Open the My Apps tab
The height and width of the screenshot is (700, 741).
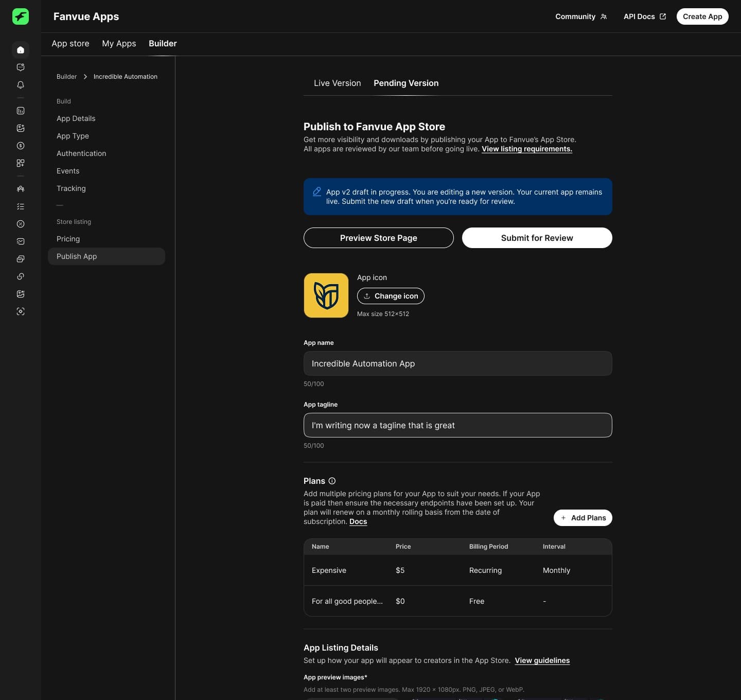pyautogui.click(x=119, y=44)
